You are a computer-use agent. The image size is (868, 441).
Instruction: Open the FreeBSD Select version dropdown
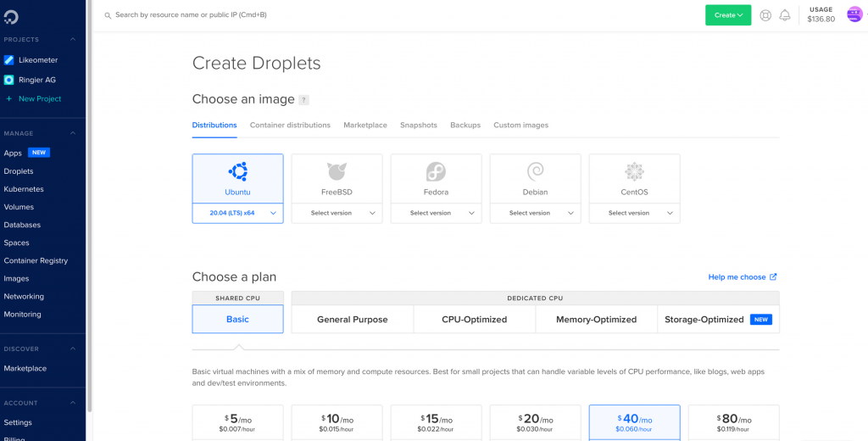tap(337, 213)
